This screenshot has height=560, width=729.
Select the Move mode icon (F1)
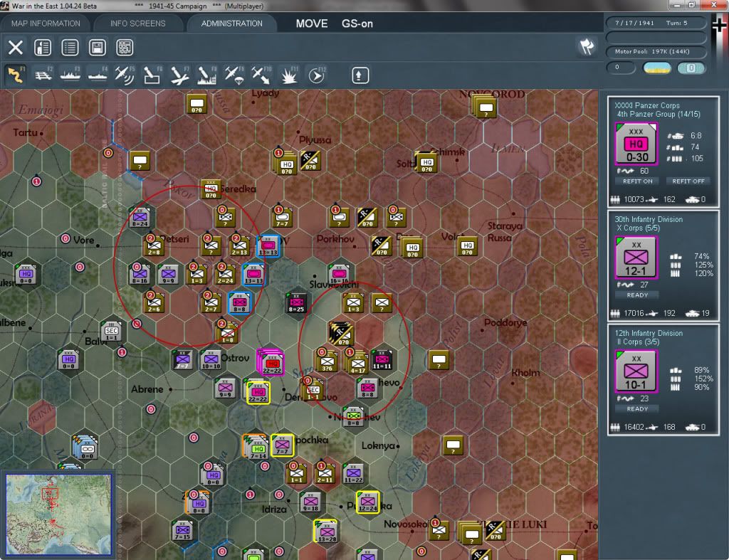[16, 75]
